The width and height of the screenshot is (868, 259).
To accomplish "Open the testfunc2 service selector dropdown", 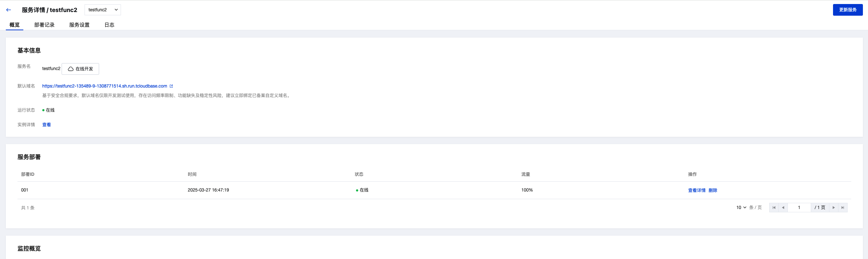I will coord(103,10).
